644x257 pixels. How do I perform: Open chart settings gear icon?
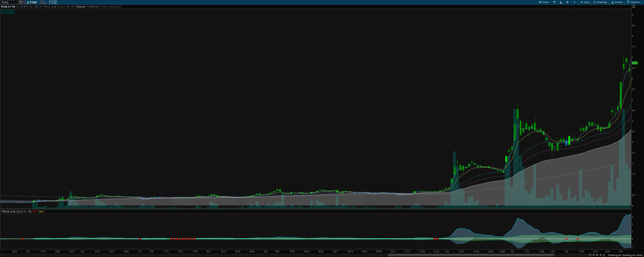(x=567, y=2)
